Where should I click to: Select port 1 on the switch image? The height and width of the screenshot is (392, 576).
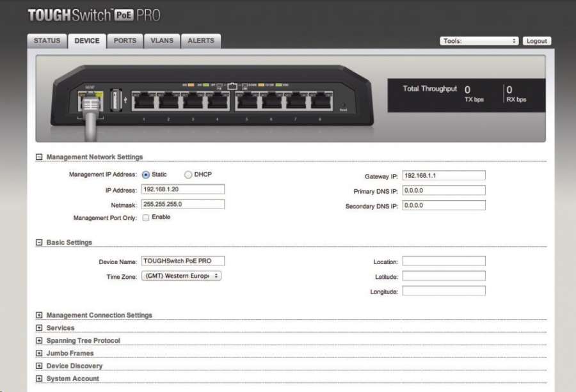[x=143, y=101]
